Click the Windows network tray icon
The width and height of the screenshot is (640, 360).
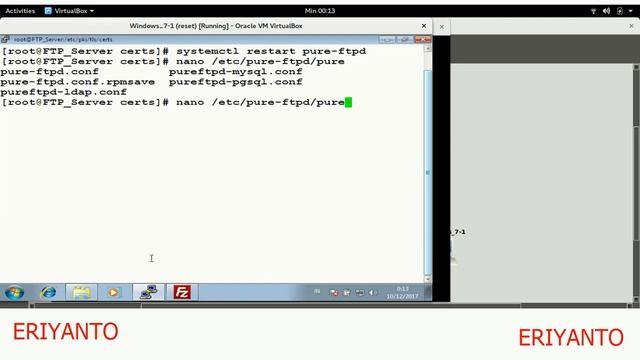[359, 292]
